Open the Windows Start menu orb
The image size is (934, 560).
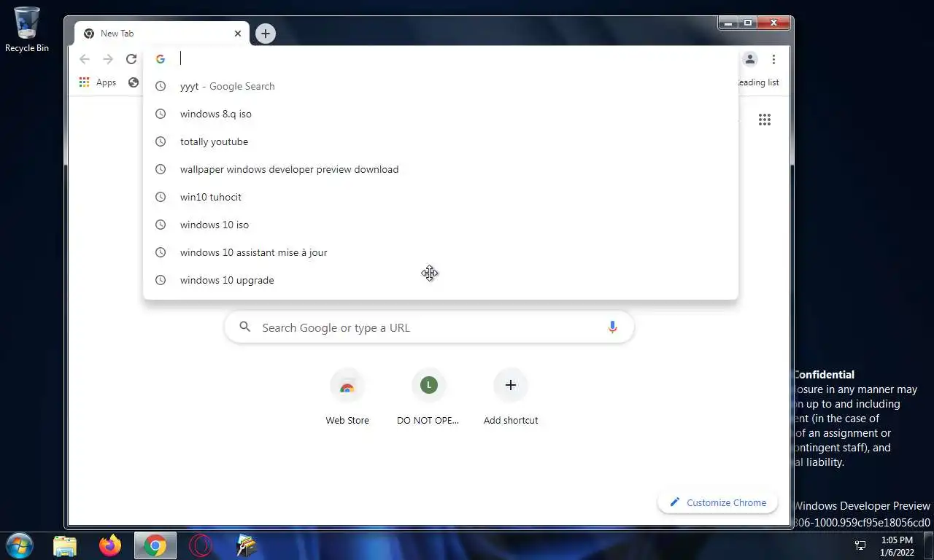[19, 545]
